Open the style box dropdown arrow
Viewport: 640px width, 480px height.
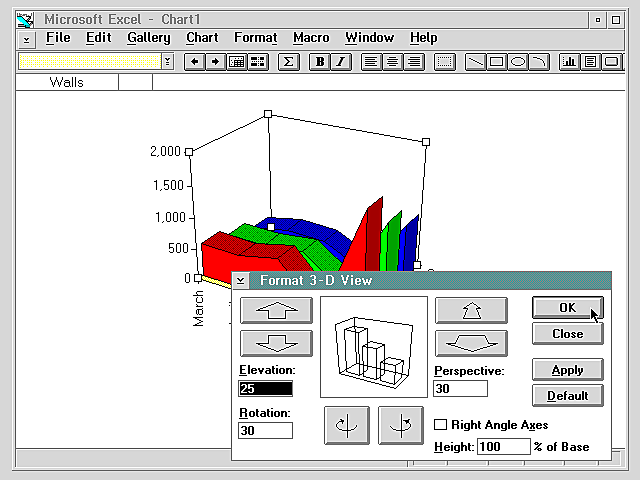167,62
